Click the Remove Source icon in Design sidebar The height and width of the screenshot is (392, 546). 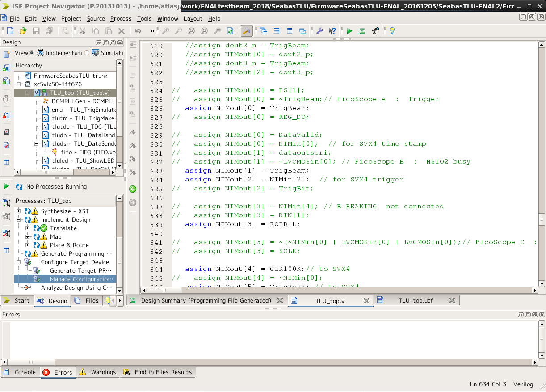click(6, 115)
